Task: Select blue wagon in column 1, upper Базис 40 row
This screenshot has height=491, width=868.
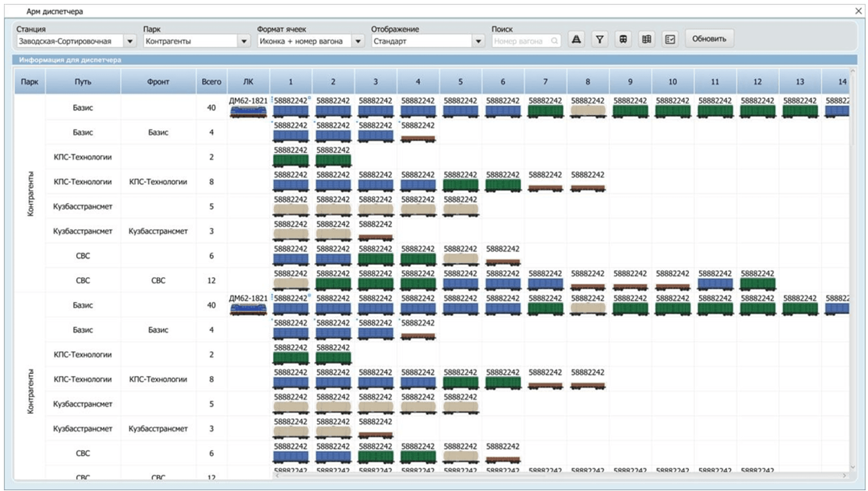Action: tap(291, 111)
